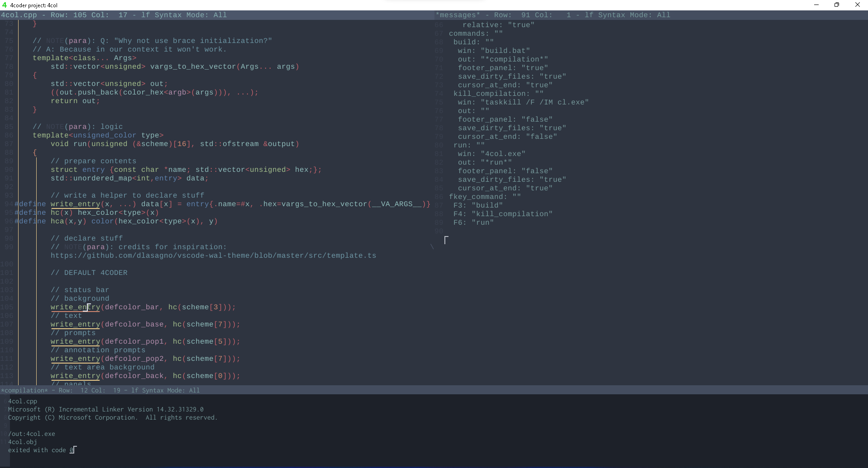
Task: Click 'run: ""' line in messages
Action: [469, 145]
